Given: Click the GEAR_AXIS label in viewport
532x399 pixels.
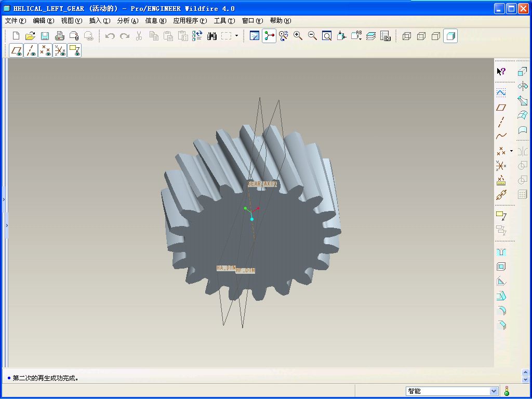Looking at the screenshot, I should [262, 183].
